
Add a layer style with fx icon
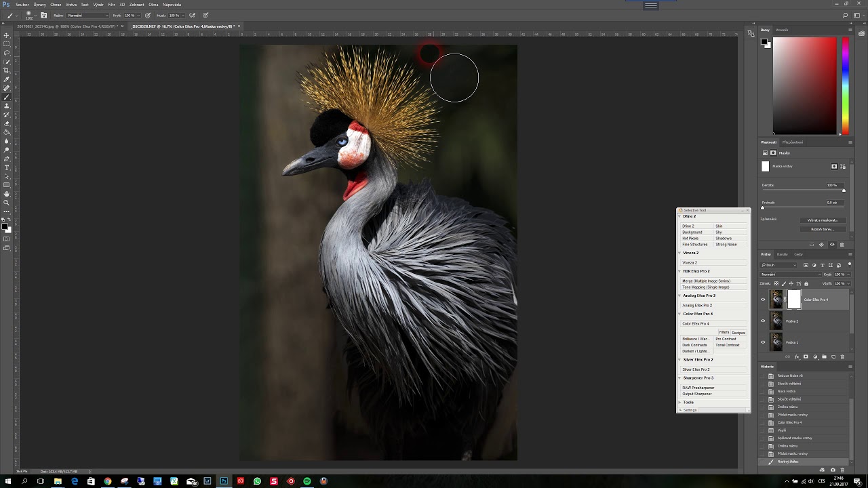(x=797, y=357)
